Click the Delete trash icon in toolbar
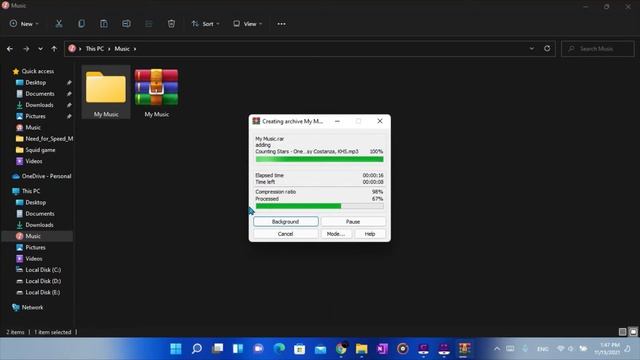This screenshot has height=360, width=640. point(171,24)
